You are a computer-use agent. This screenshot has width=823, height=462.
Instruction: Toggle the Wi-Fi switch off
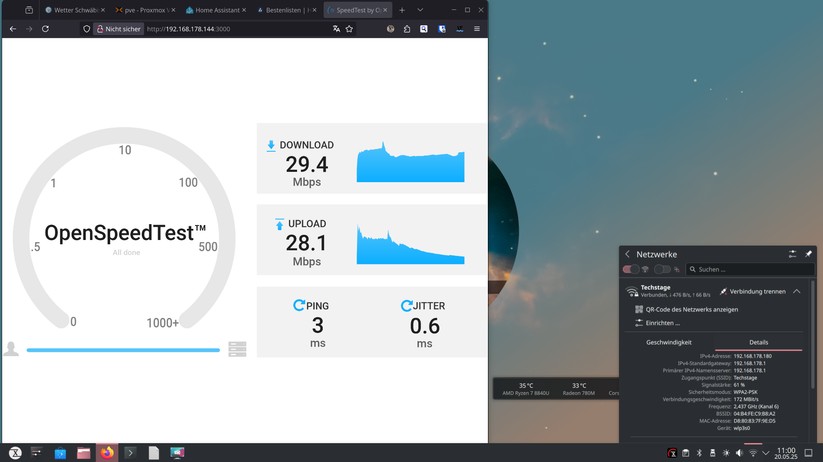click(631, 269)
